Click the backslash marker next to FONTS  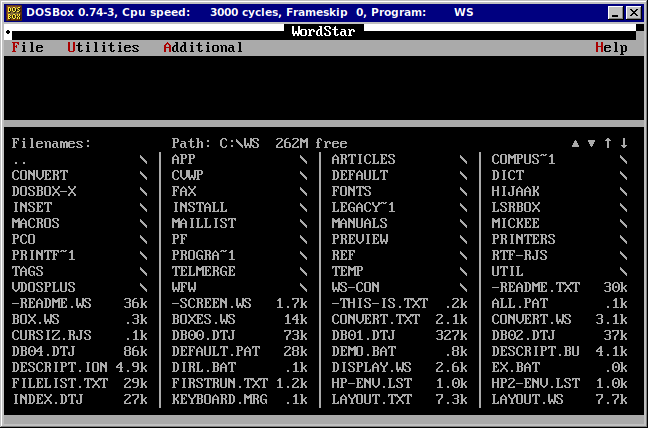(x=463, y=192)
